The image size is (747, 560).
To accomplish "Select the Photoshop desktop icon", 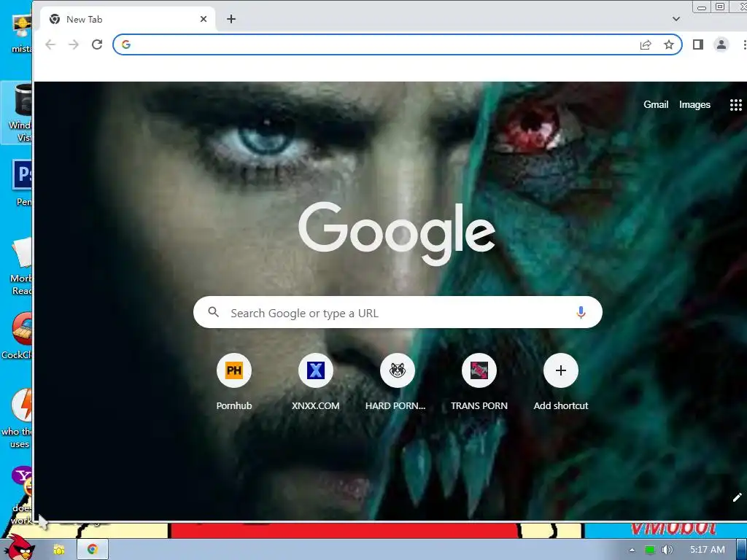I will [21, 182].
